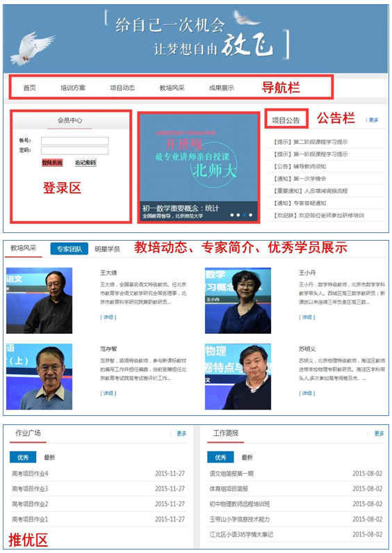Focus the 密码 password field
This screenshot has width=392, height=553.
[75, 150]
